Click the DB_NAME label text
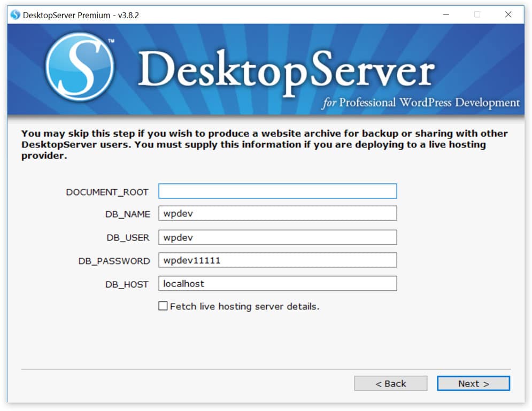 pos(128,214)
